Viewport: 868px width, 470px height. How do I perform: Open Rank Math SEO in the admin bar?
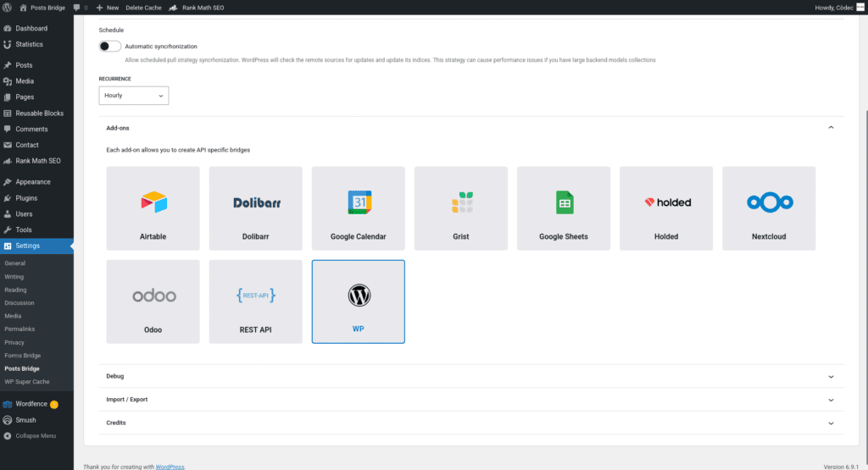[197, 8]
